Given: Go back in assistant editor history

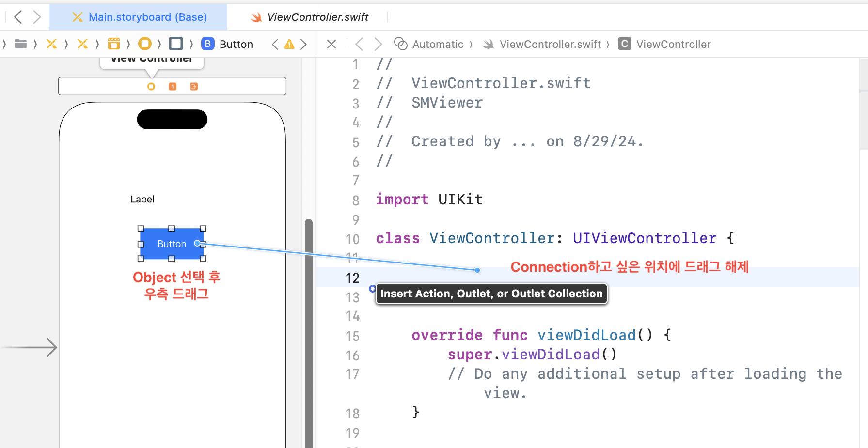Looking at the screenshot, I should 359,44.
